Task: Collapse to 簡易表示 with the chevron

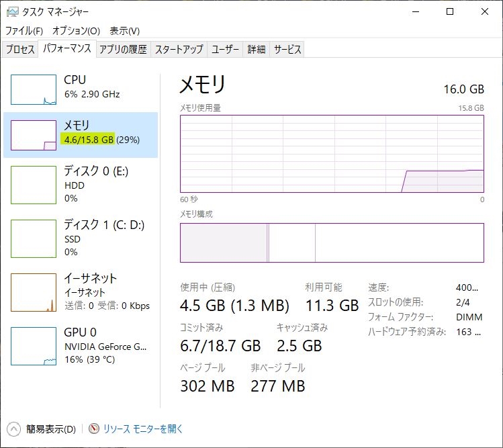Action: pyautogui.click(x=13, y=429)
